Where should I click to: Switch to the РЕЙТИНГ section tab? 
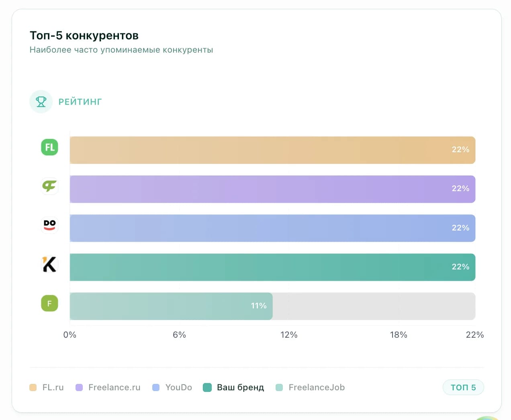(x=80, y=102)
